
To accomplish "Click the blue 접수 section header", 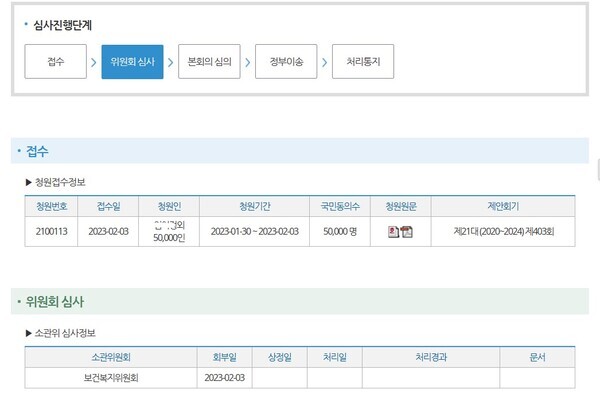I will click(300, 151).
